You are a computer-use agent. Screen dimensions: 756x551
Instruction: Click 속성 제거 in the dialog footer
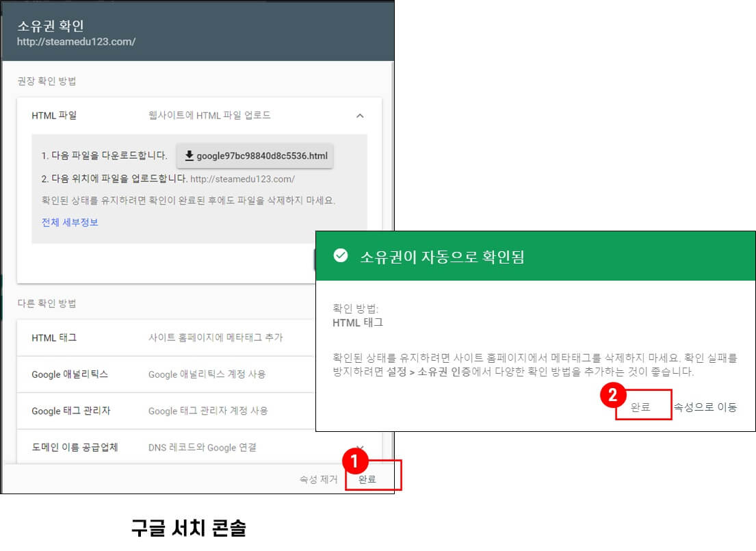click(x=318, y=479)
